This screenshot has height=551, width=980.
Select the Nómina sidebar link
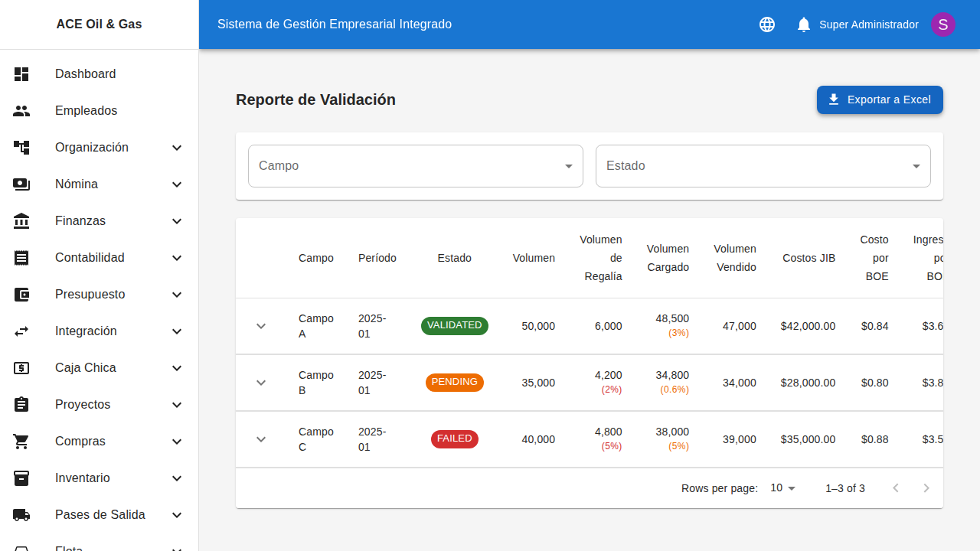pyautogui.click(x=78, y=184)
